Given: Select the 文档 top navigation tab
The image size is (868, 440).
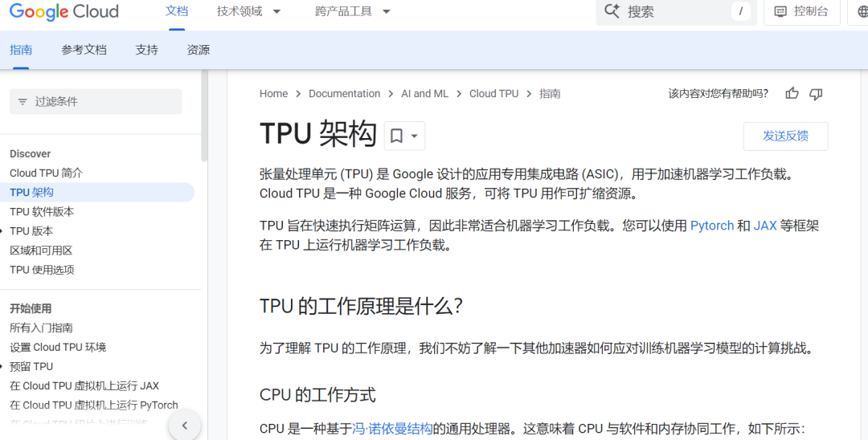Looking at the screenshot, I should pyautogui.click(x=177, y=11).
